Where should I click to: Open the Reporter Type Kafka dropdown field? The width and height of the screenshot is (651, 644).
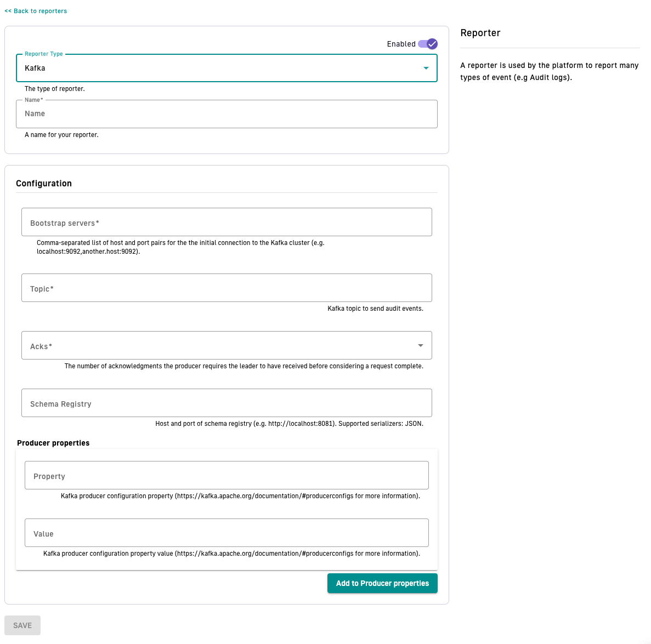(219, 68)
